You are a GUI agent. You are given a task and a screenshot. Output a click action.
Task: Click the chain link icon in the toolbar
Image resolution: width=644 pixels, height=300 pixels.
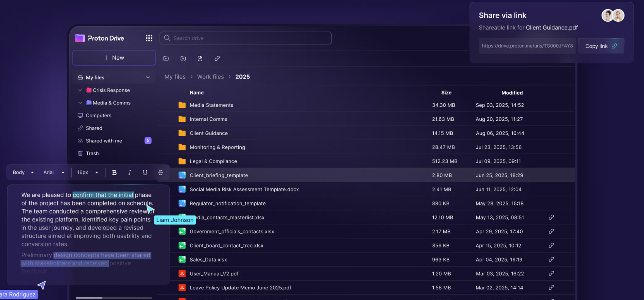click(217, 58)
